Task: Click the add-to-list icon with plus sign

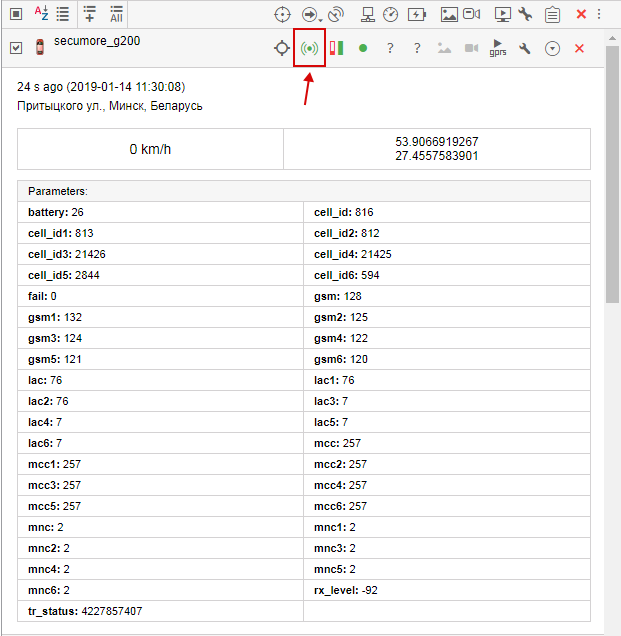Action: click(x=89, y=14)
